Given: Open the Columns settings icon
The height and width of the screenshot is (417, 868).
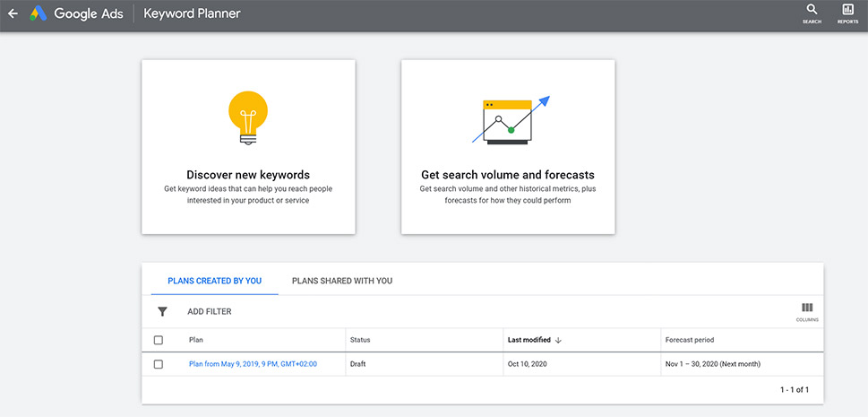Looking at the screenshot, I should click(807, 309).
